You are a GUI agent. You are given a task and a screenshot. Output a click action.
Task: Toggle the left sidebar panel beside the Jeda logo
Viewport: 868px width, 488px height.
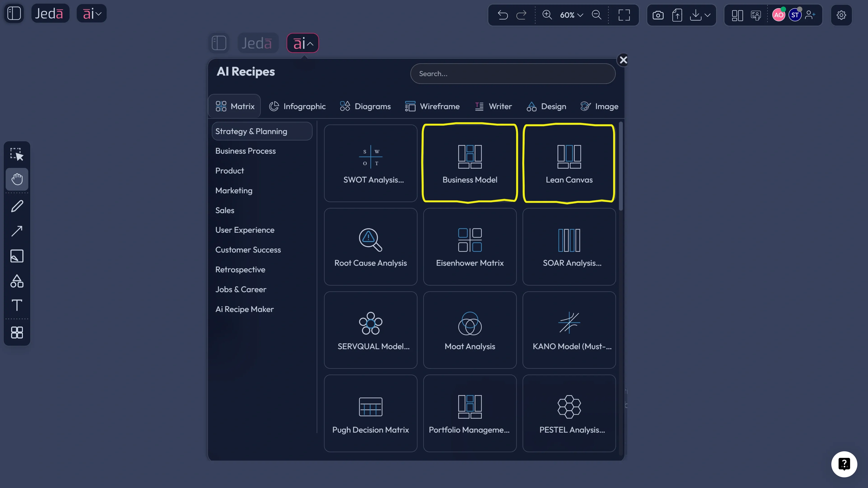coord(14,14)
